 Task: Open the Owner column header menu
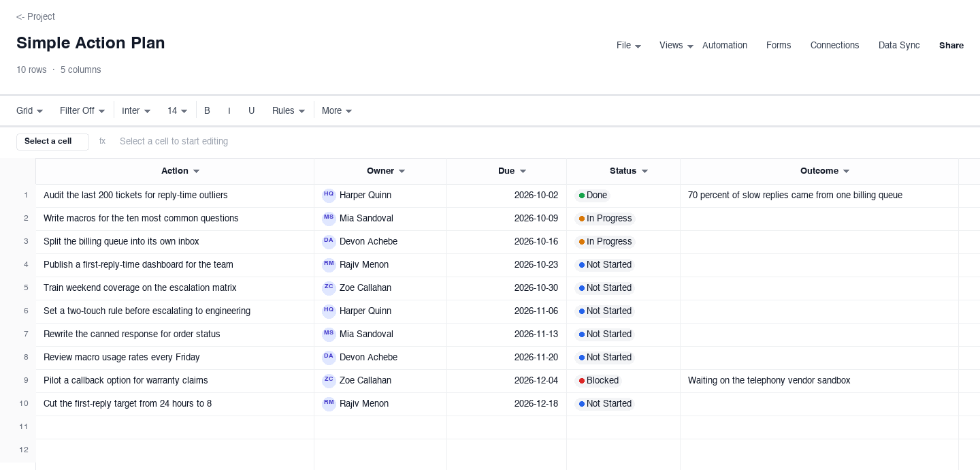point(402,172)
